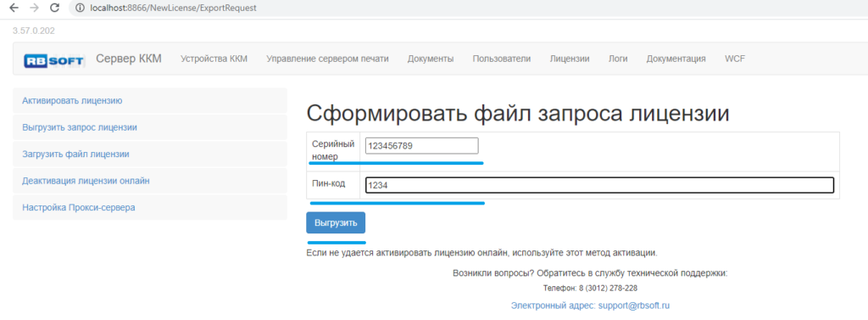This screenshot has width=868, height=320.
Task: Click the Пин-код input field
Action: click(x=599, y=185)
